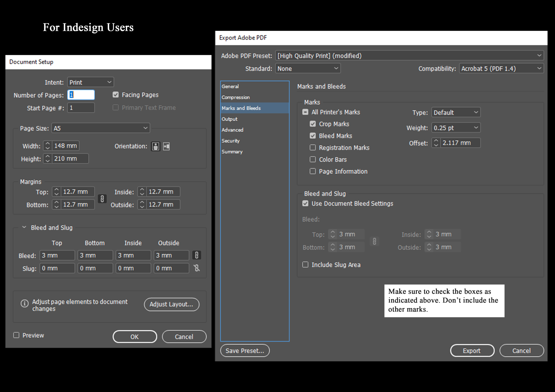The height and width of the screenshot is (392, 555).
Task: Click the Number of Pages field
Action: coord(81,95)
